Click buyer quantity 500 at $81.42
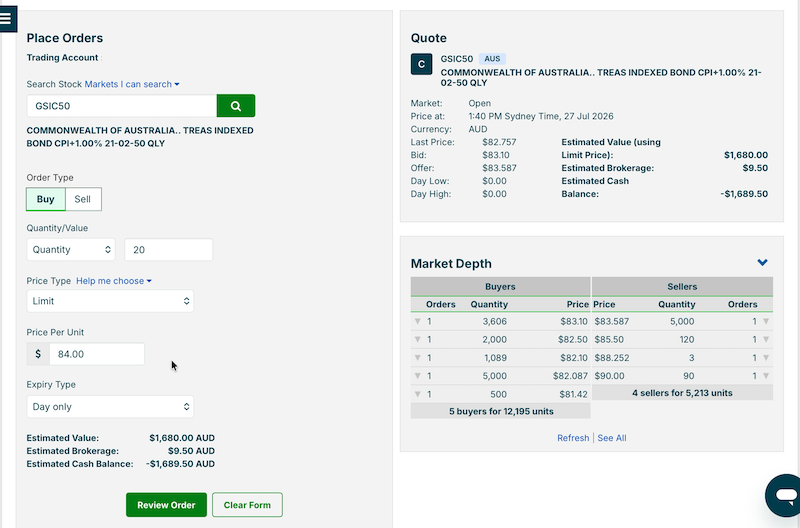 (498, 394)
